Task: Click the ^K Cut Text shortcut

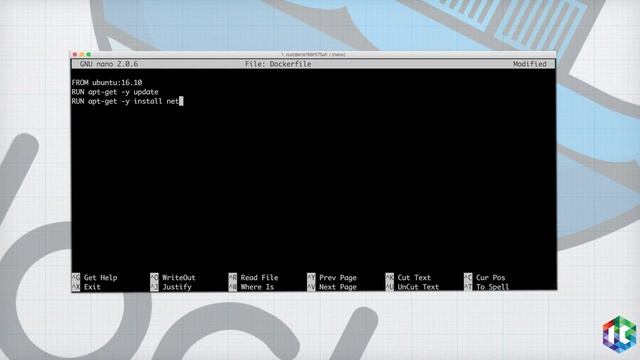Action: click(x=408, y=278)
